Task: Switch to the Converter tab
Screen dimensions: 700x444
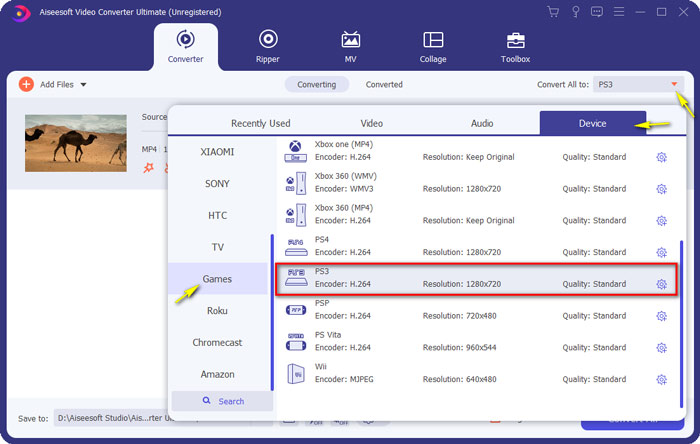Action: [x=186, y=47]
